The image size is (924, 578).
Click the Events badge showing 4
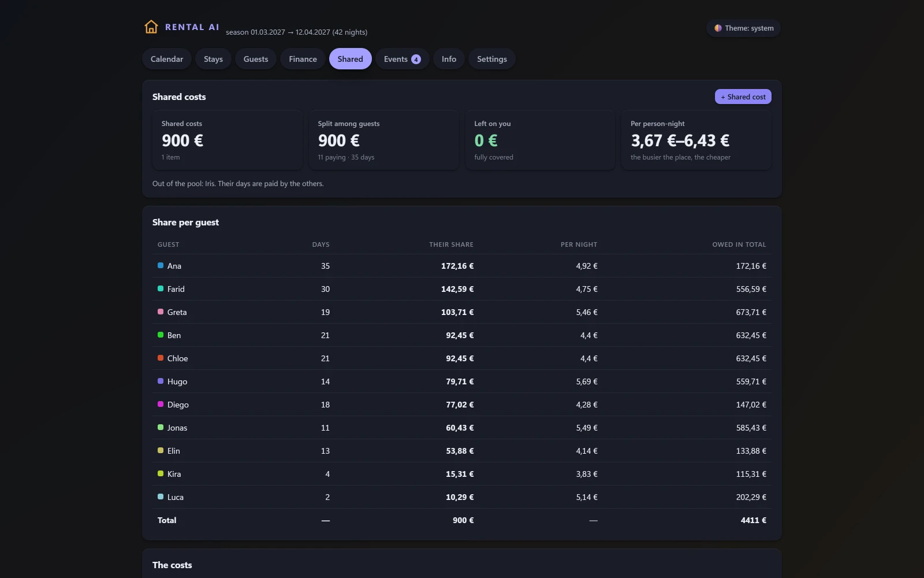point(416,59)
